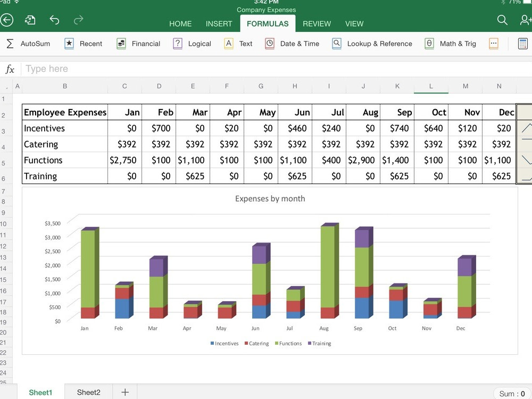The height and width of the screenshot is (399, 532).
Task: Select the Training row label cell
Action: click(65, 176)
